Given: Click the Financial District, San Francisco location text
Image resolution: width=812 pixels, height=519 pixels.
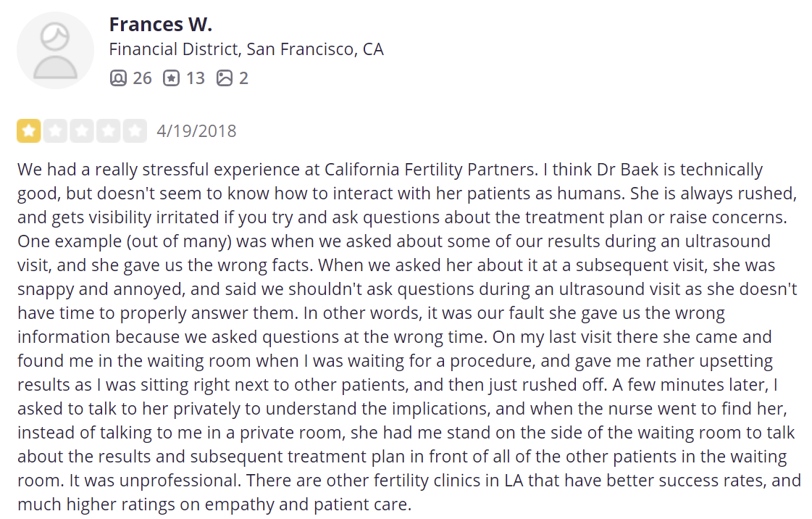Looking at the screenshot, I should [246, 49].
